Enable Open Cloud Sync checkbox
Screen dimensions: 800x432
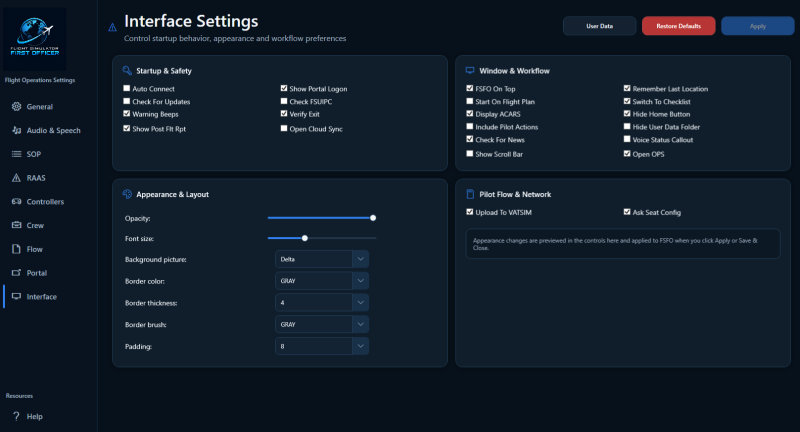coord(284,129)
